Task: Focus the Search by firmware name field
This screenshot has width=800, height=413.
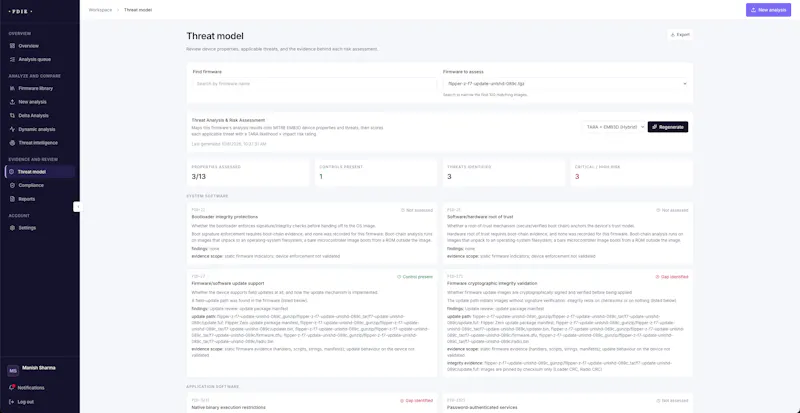Action: tap(314, 84)
